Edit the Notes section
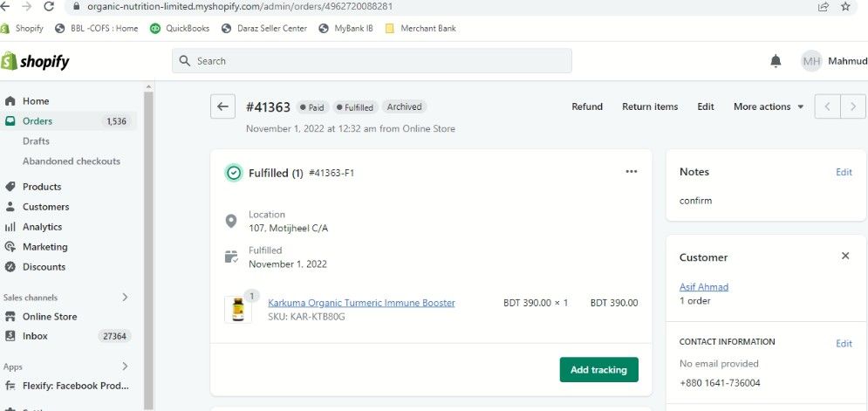Viewport: 868px width, 411px height. pyautogui.click(x=844, y=172)
